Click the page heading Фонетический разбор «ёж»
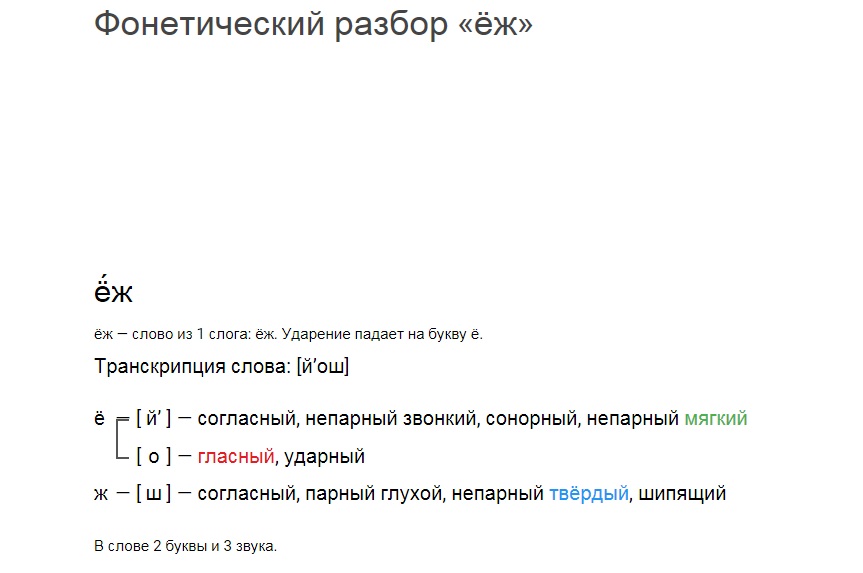The height and width of the screenshot is (573, 863). click(313, 25)
